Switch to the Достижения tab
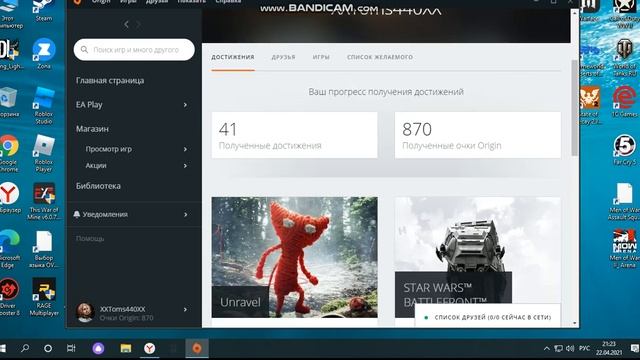 (x=233, y=57)
